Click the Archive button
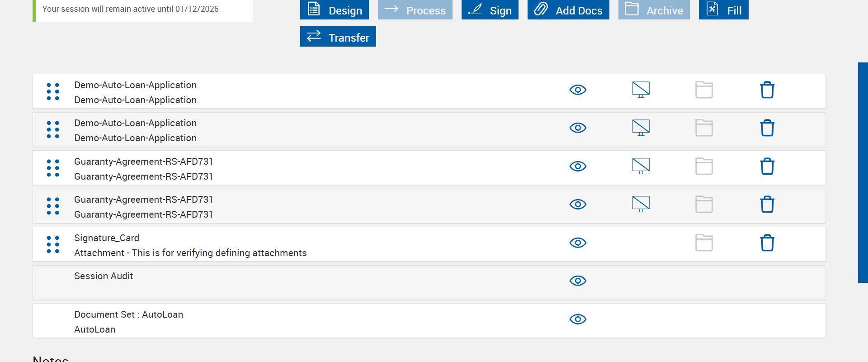The height and width of the screenshot is (362, 868). pos(654,10)
